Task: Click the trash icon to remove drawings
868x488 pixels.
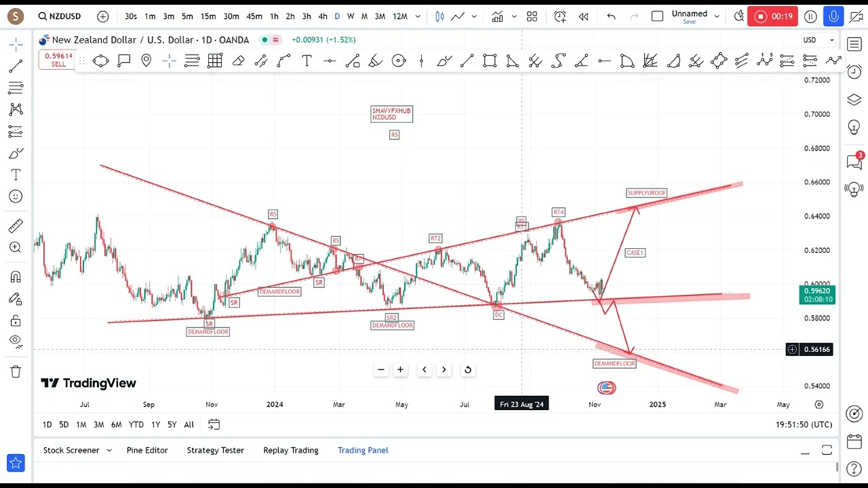Action: click(16, 371)
